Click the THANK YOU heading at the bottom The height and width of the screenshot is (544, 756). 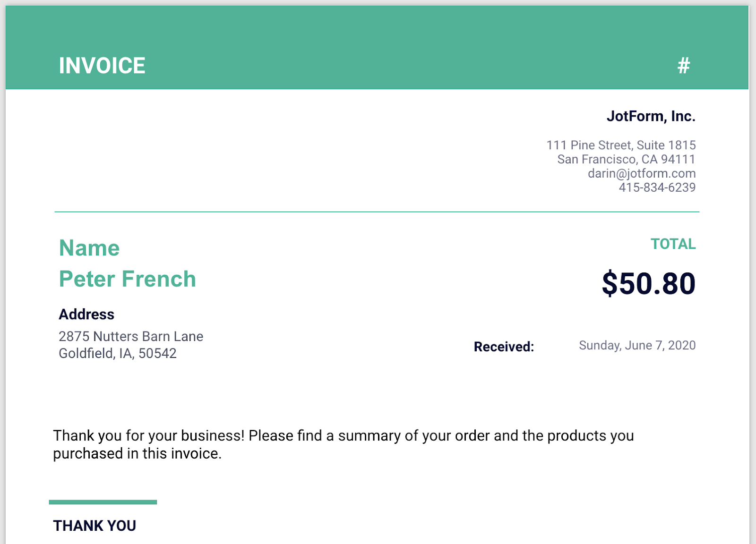coord(94,526)
